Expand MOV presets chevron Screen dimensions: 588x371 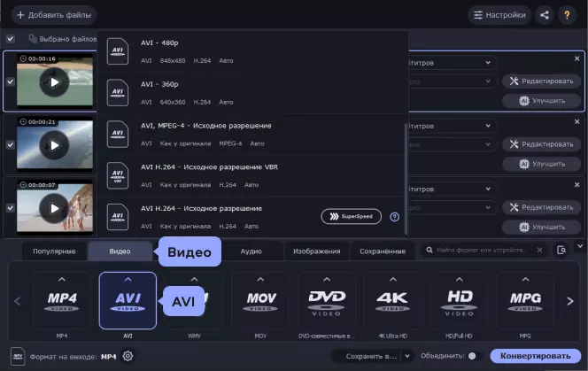point(260,280)
